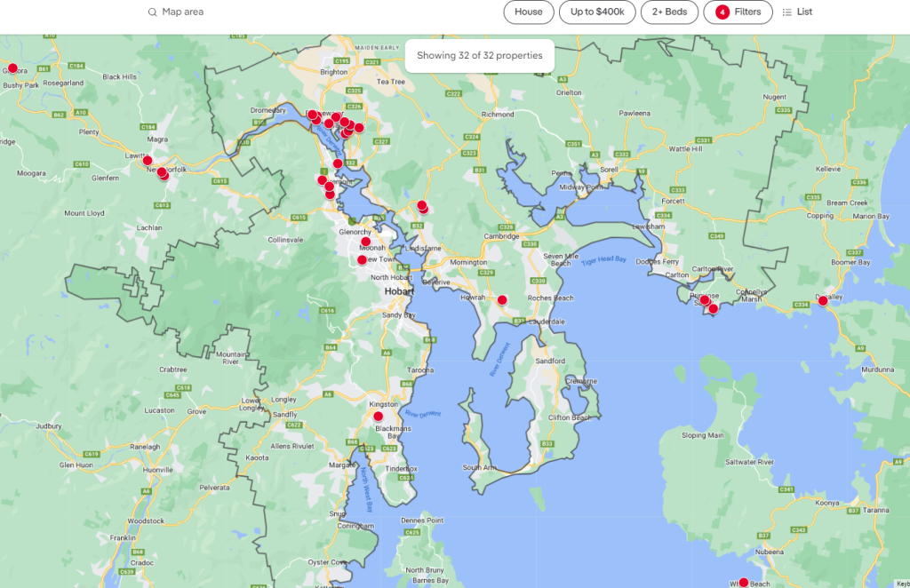The width and height of the screenshot is (910, 588).
Task: Open the House property type filter
Action: pos(528,12)
